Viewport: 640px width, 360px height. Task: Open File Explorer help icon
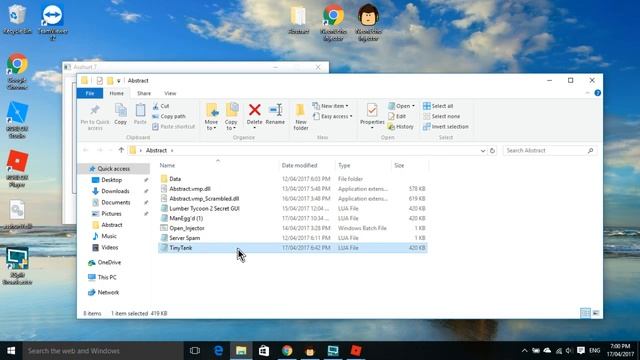[x=598, y=93]
